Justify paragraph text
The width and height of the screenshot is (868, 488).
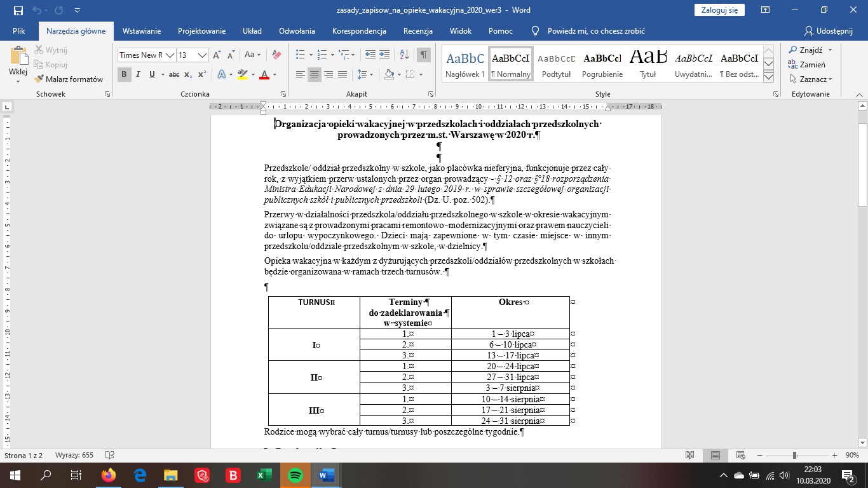coord(342,74)
